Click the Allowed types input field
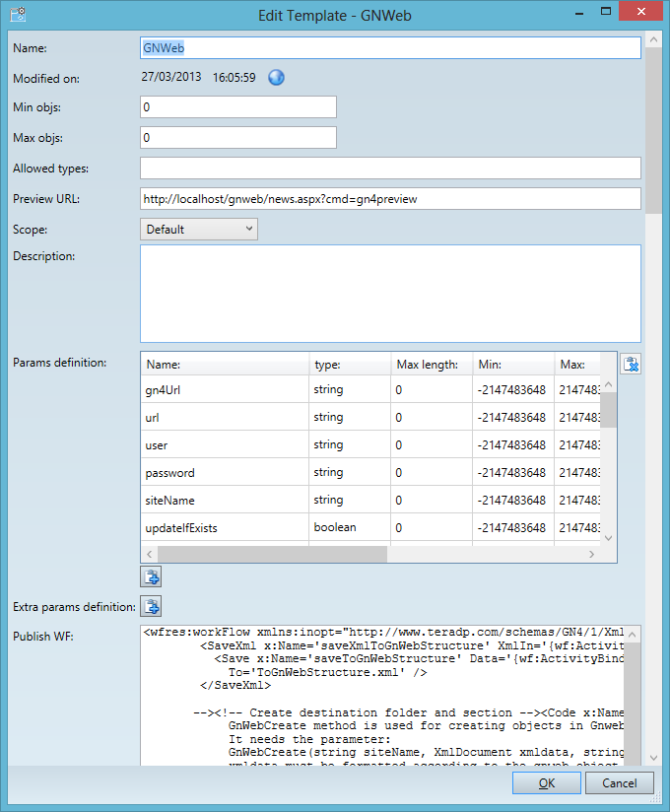Viewport: 670px width, 812px height. 390,169
